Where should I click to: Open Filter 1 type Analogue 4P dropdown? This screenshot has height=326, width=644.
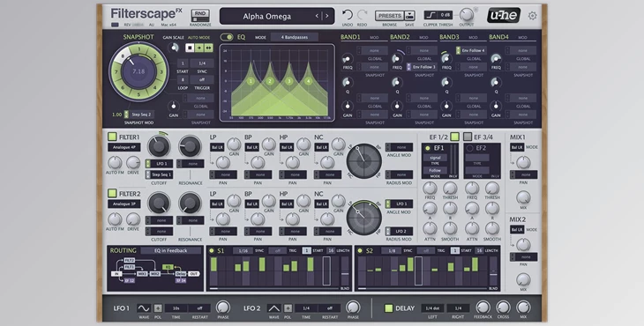[x=124, y=147]
